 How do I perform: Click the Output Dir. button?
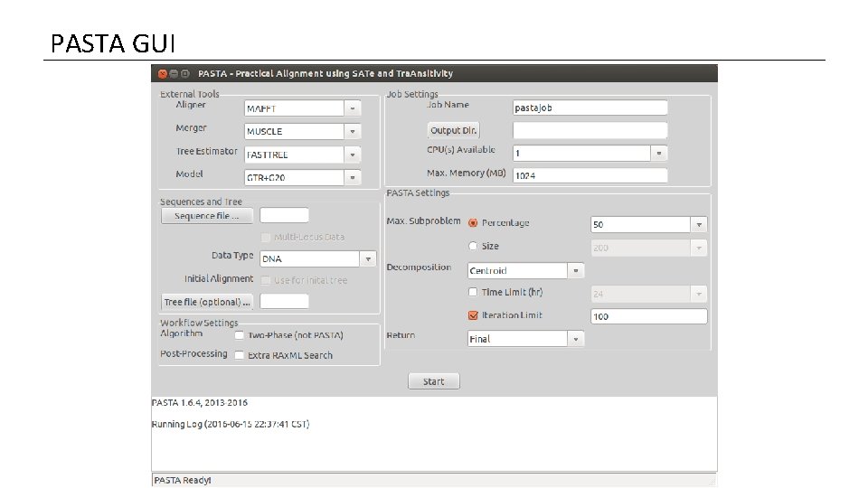(x=453, y=130)
